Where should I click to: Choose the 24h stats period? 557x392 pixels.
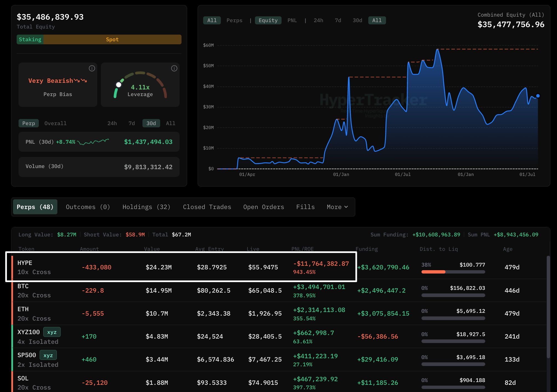tap(112, 123)
